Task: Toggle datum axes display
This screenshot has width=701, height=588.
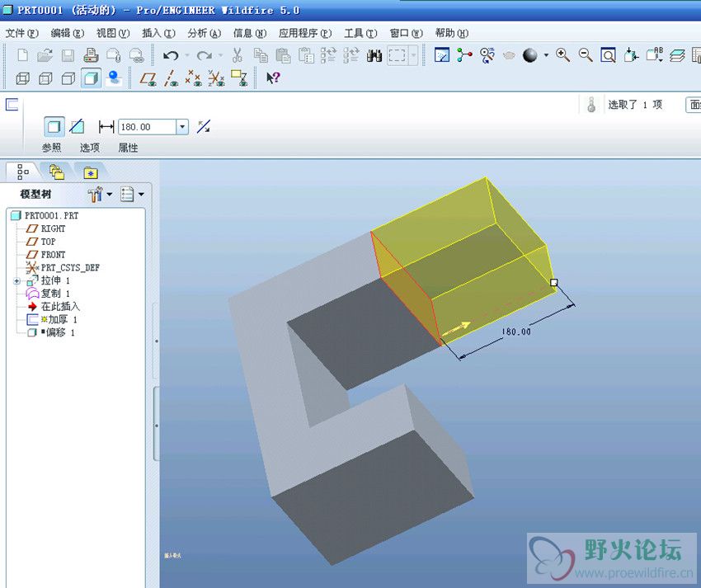Action: 171,78
